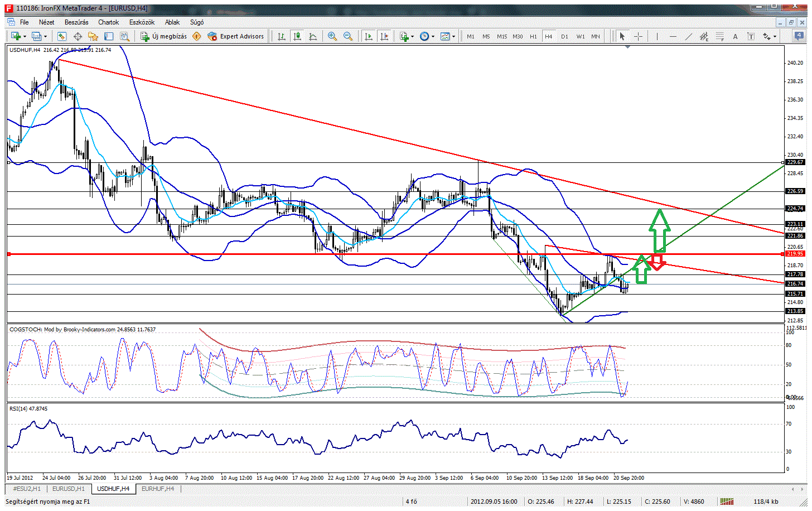The height and width of the screenshot is (511, 812).
Task: Select the Fibonacci retracement tool
Action: (x=719, y=36)
